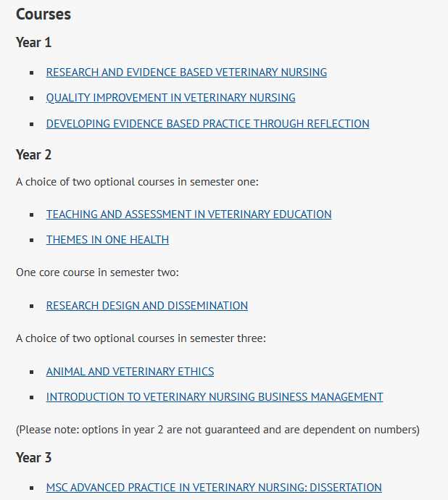Click the semester one optional courses text

click(x=137, y=182)
